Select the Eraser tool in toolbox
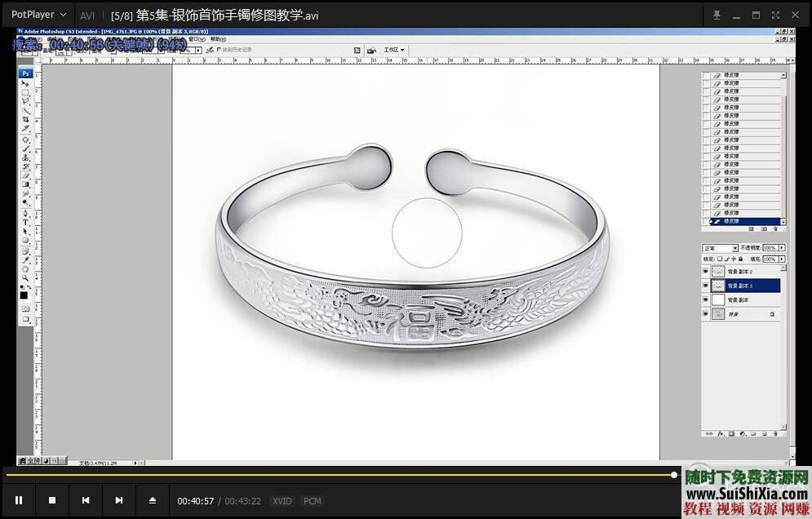The image size is (812, 519). (25, 175)
